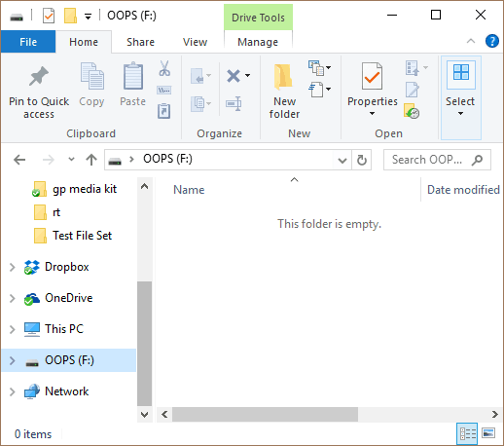The width and height of the screenshot is (504, 446).
Task: Refresh the OOPS (F:) location
Action: [362, 160]
